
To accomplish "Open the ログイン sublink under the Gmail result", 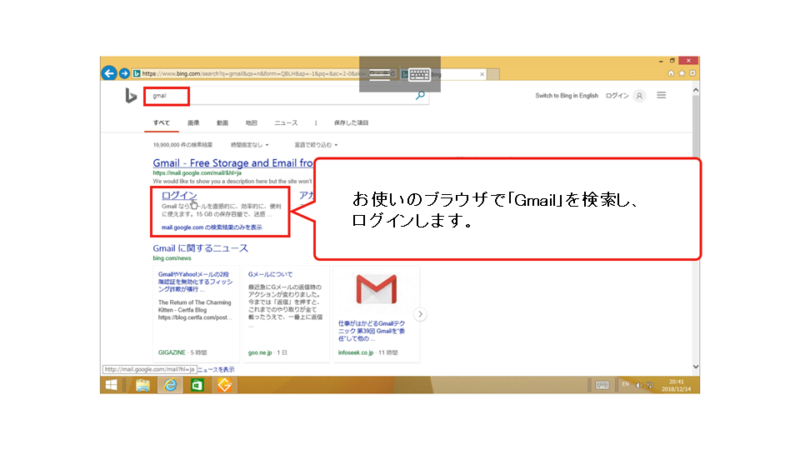I will [x=179, y=195].
